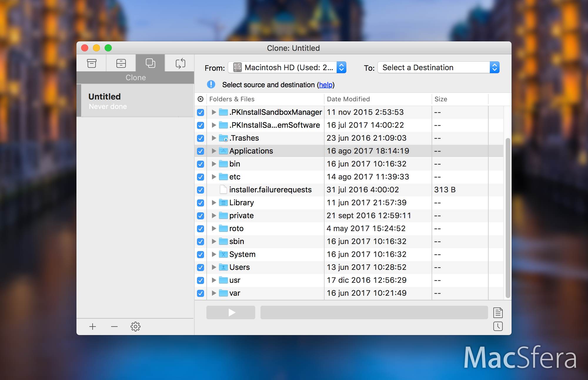Open the scheduler clock icon

[x=498, y=326]
